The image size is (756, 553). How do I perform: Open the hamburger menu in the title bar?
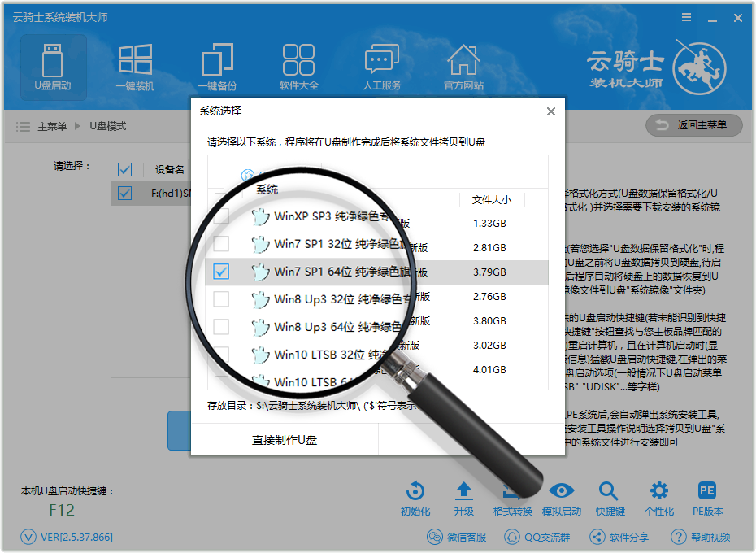[687, 18]
